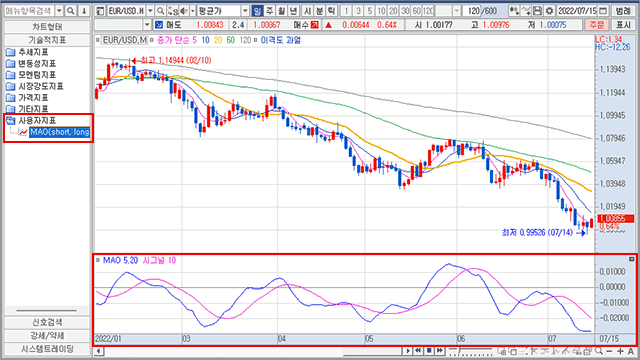This screenshot has height=360, width=640.
Task: Expand the 모멘텀지표 momentum indicators folder
Action: tap(31, 75)
